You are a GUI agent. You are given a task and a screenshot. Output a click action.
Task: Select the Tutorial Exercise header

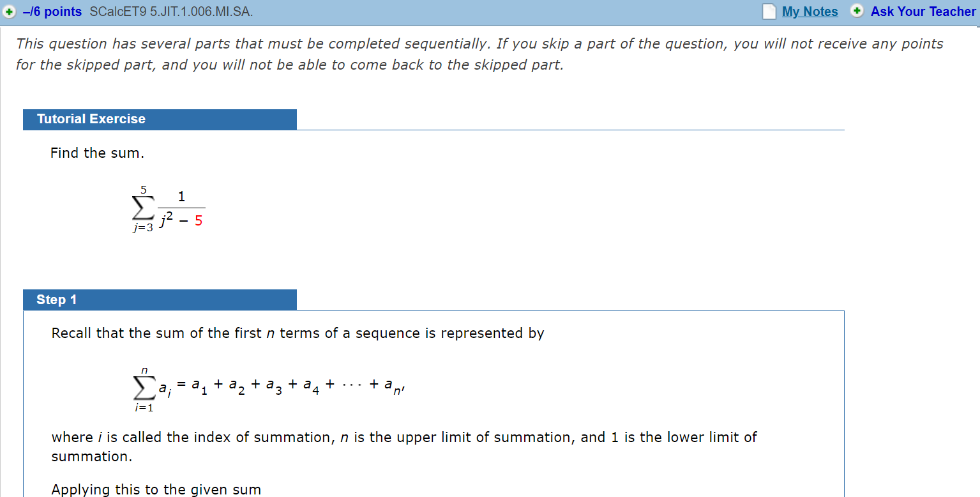(x=91, y=119)
